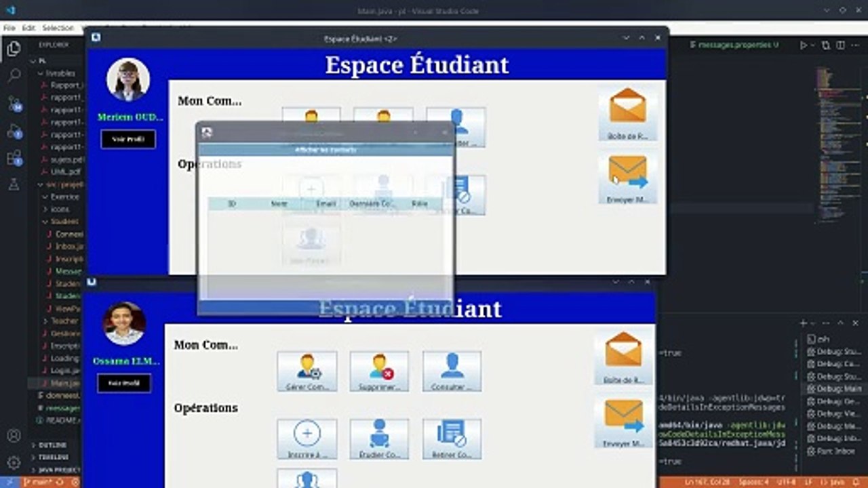Open Boîte de R... in Meriem's window
Viewport: 868px width, 488px height.
click(x=627, y=113)
